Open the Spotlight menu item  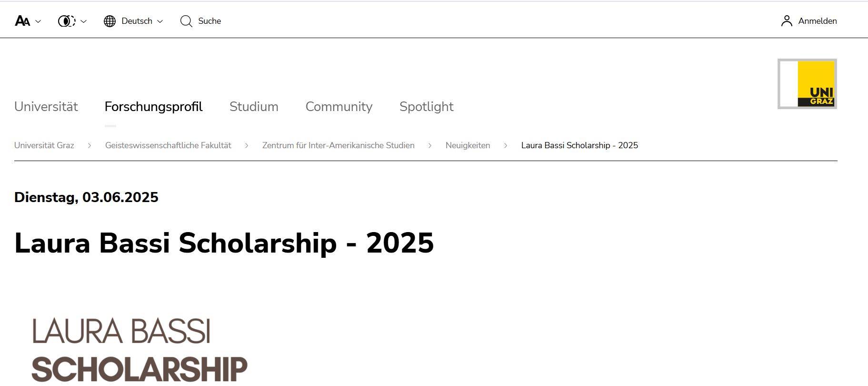[x=427, y=106]
